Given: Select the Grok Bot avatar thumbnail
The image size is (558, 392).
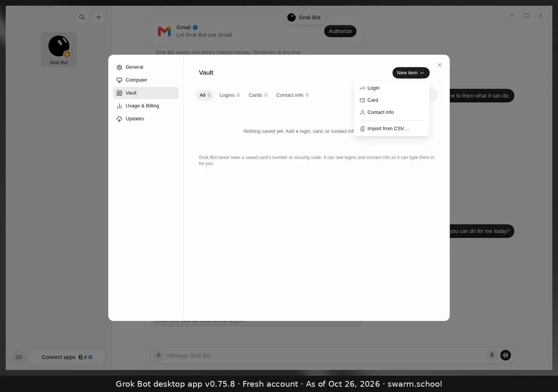Looking at the screenshot, I should coord(59,49).
